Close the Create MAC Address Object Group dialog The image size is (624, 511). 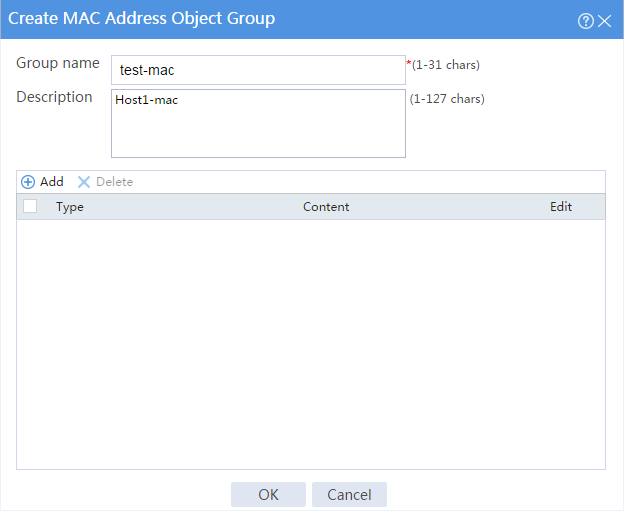click(604, 21)
